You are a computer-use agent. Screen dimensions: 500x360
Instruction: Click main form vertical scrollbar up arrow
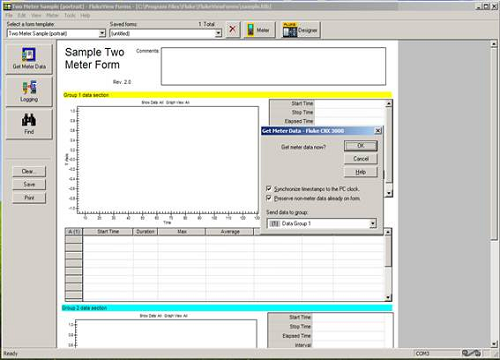tap(494, 44)
